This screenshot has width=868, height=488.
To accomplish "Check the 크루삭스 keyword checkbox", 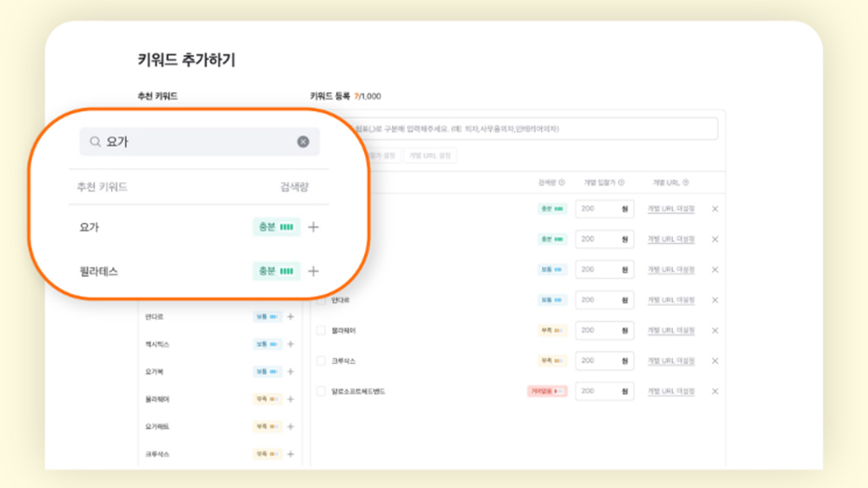I will coord(321,361).
